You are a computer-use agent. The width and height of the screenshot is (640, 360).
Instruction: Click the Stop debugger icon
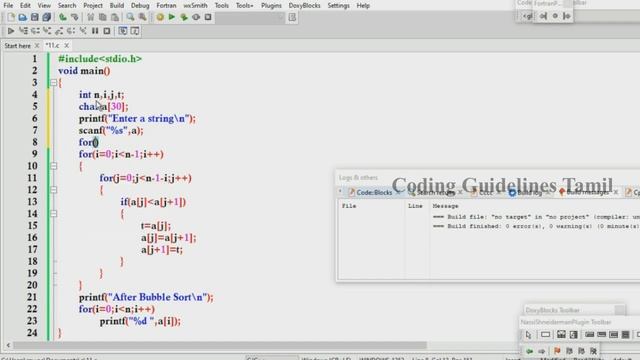107,31
